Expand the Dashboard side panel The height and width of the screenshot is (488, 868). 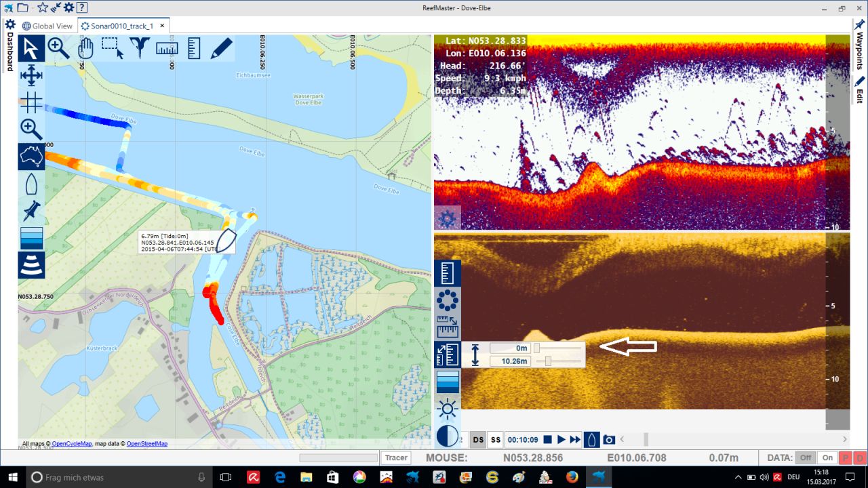(x=9, y=54)
